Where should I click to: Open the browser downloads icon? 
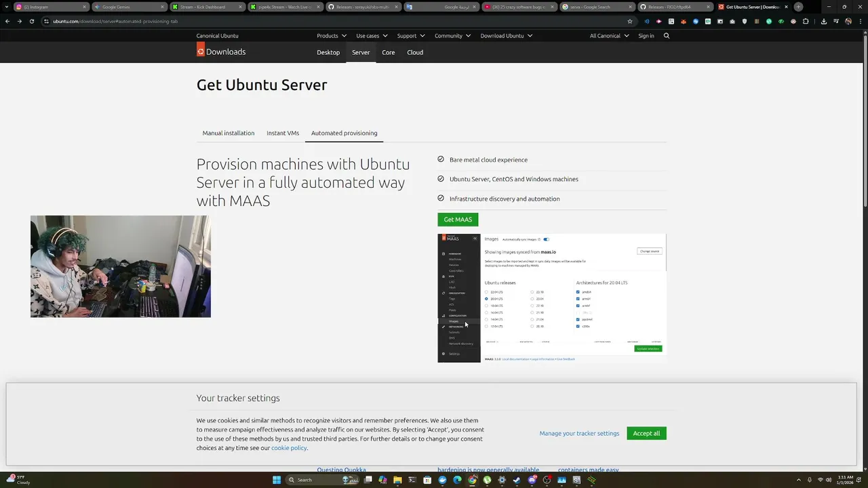click(824, 21)
